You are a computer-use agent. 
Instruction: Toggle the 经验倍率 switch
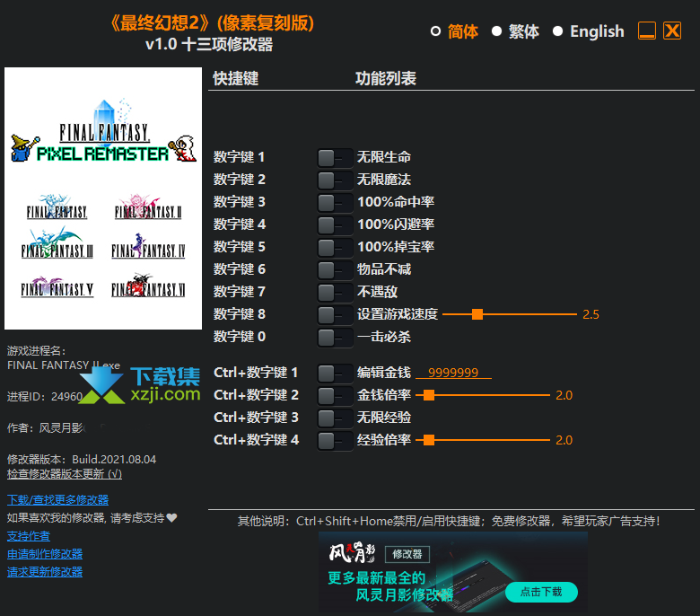coord(335,440)
